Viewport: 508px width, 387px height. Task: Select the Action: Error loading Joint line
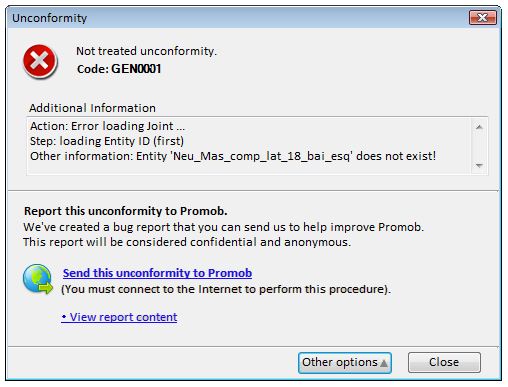coord(107,126)
